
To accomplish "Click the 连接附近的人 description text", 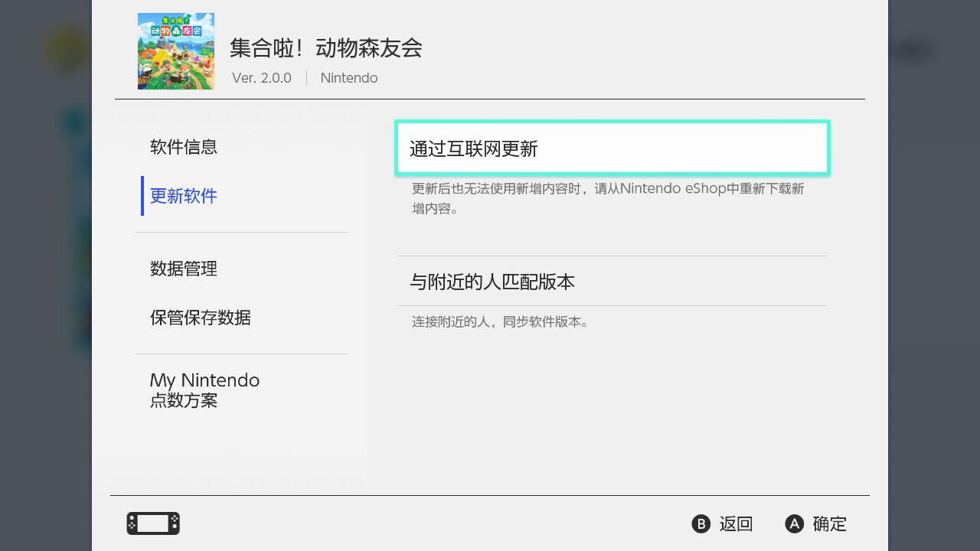I will [501, 322].
